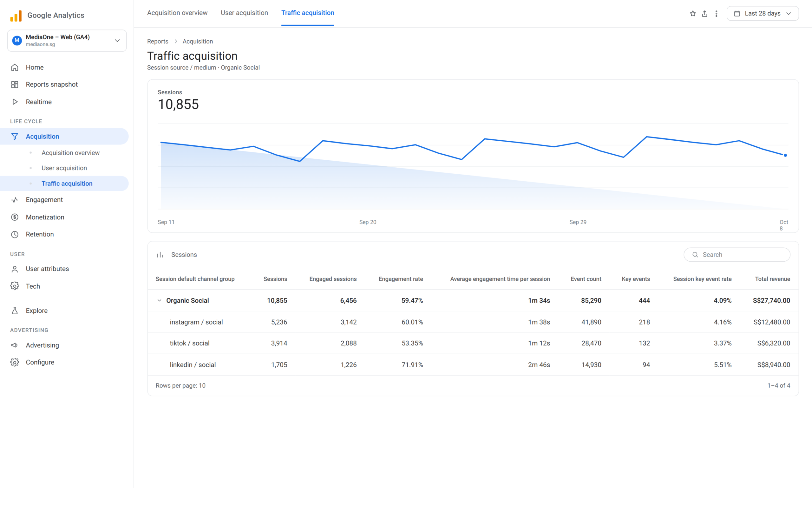Click the Reports snapshot grid icon
The height and width of the screenshot is (508, 812).
pos(15,85)
